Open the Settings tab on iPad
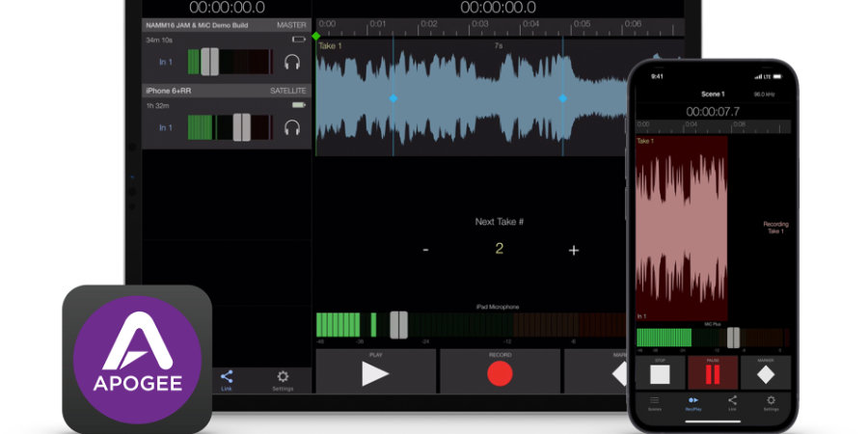 point(283,380)
